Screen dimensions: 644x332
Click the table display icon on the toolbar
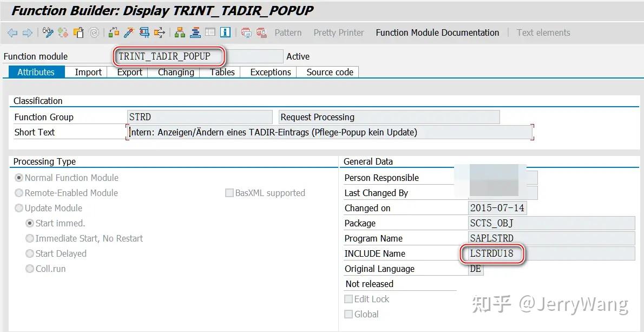click(x=210, y=32)
